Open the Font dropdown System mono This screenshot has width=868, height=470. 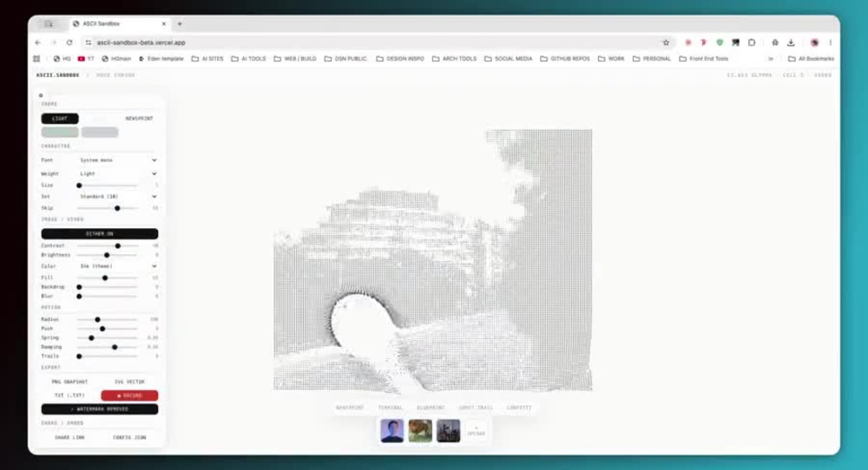coord(118,160)
